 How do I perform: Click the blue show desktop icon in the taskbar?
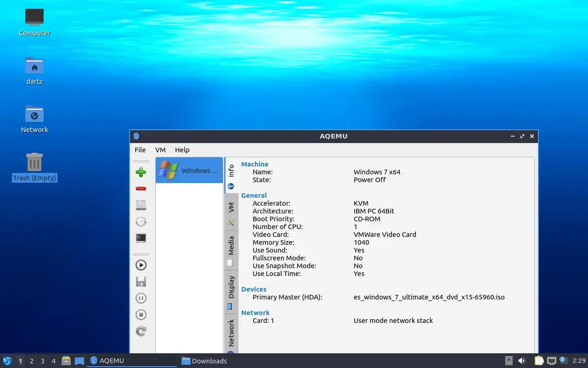79,361
